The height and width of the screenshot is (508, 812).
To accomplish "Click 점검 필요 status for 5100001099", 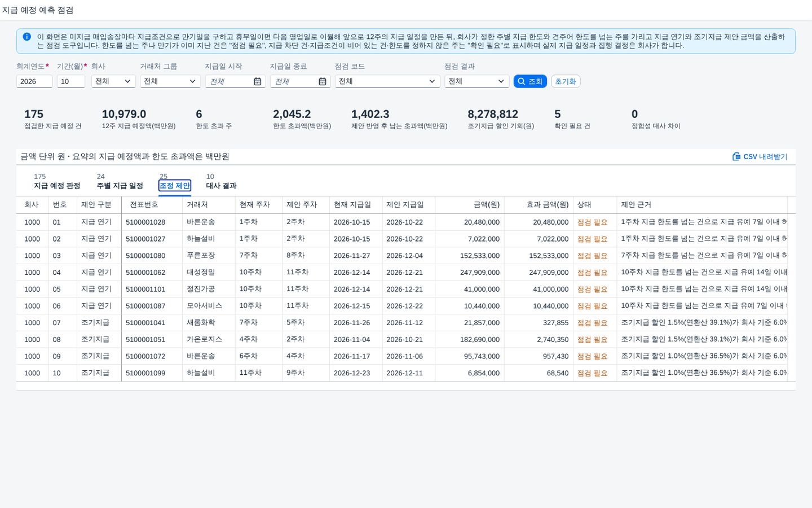I will pyautogui.click(x=592, y=373).
